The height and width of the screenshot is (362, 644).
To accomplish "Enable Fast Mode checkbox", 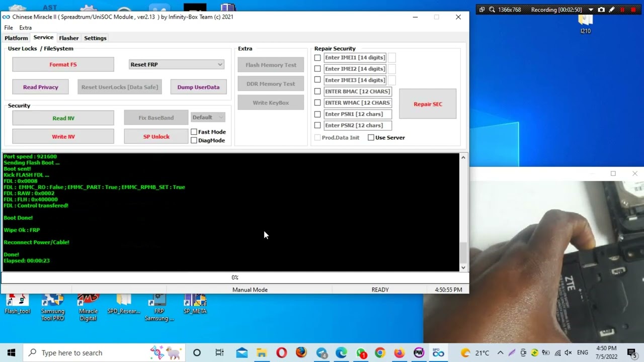I will click(x=194, y=132).
